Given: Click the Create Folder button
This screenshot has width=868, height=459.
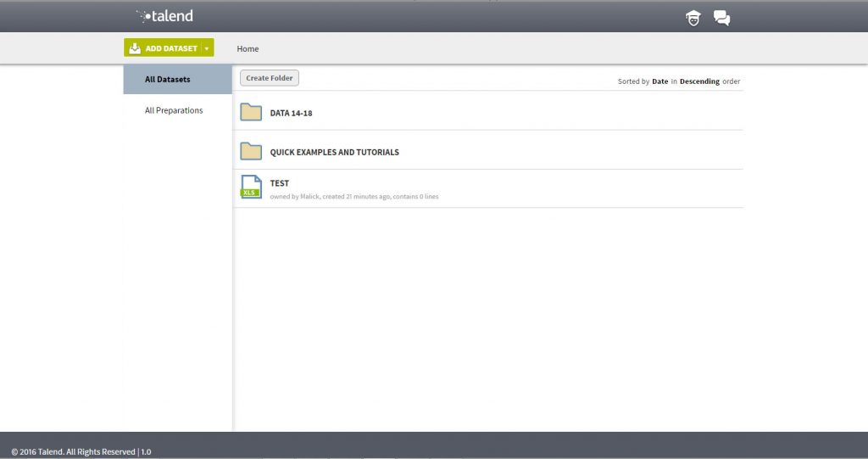Looking at the screenshot, I should tap(270, 78).
